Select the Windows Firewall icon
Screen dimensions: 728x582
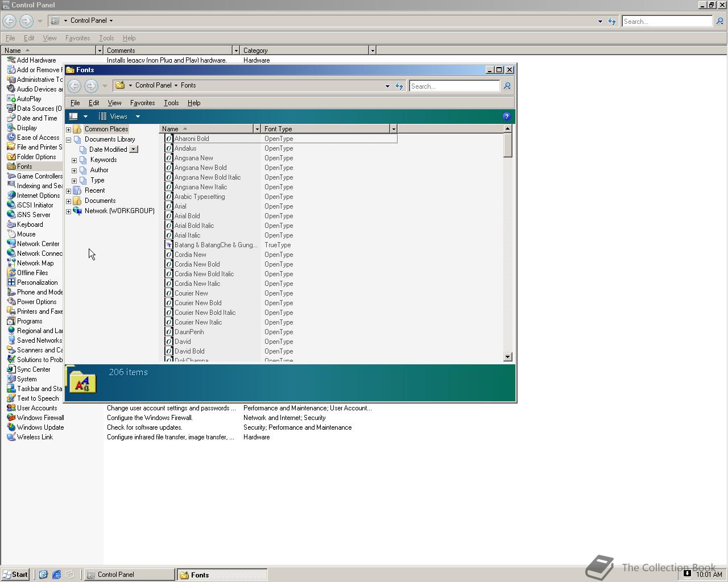[11, 418]
